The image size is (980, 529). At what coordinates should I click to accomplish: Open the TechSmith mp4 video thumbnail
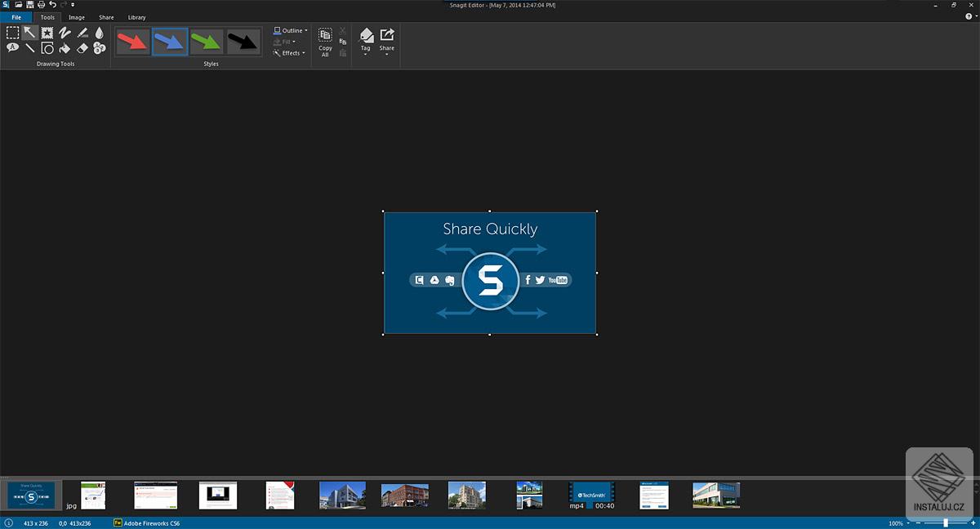[592, 494]
